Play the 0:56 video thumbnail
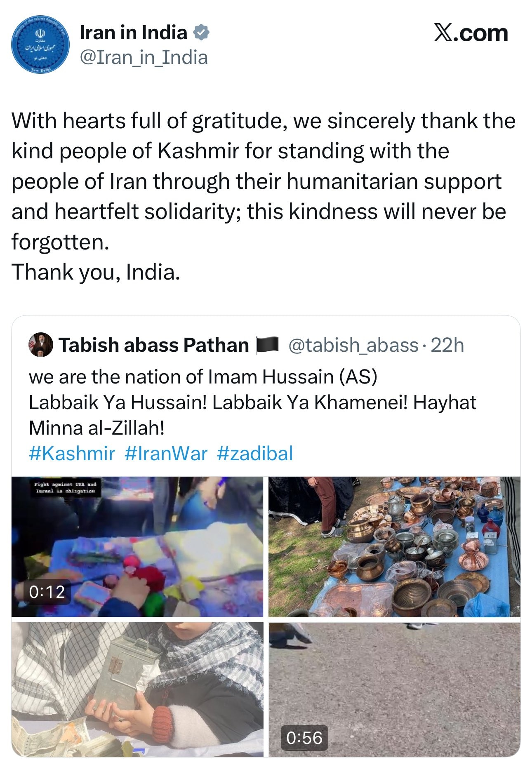532x774 pixels. click(394, 689)
